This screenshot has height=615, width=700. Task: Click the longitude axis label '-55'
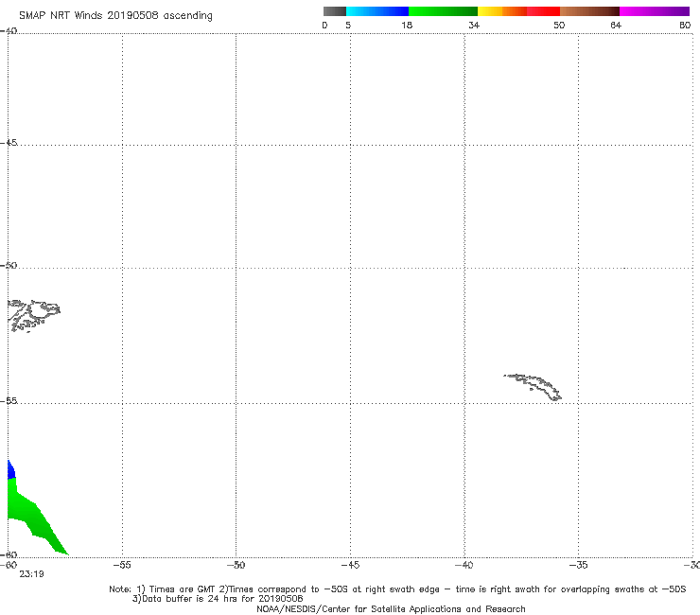click(122, 565)
